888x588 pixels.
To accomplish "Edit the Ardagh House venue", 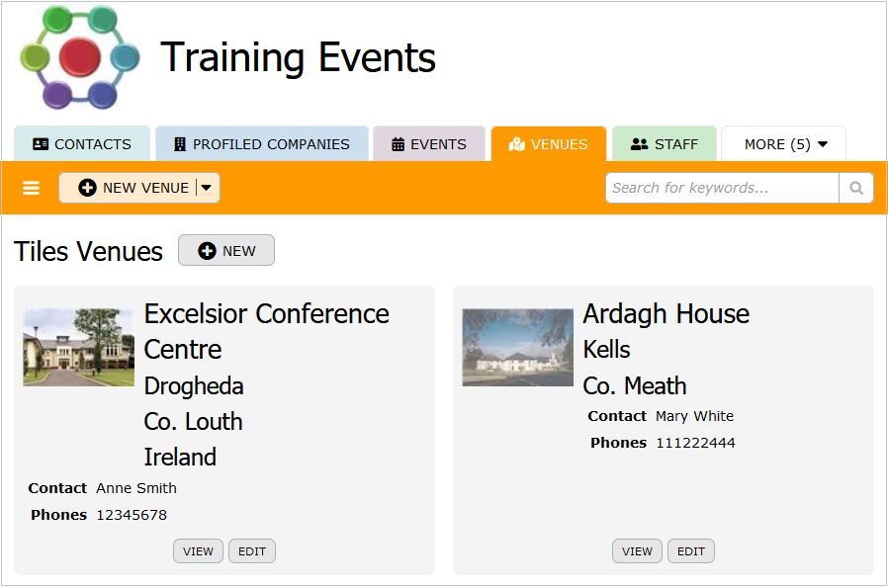I will (x=691, y=551).
